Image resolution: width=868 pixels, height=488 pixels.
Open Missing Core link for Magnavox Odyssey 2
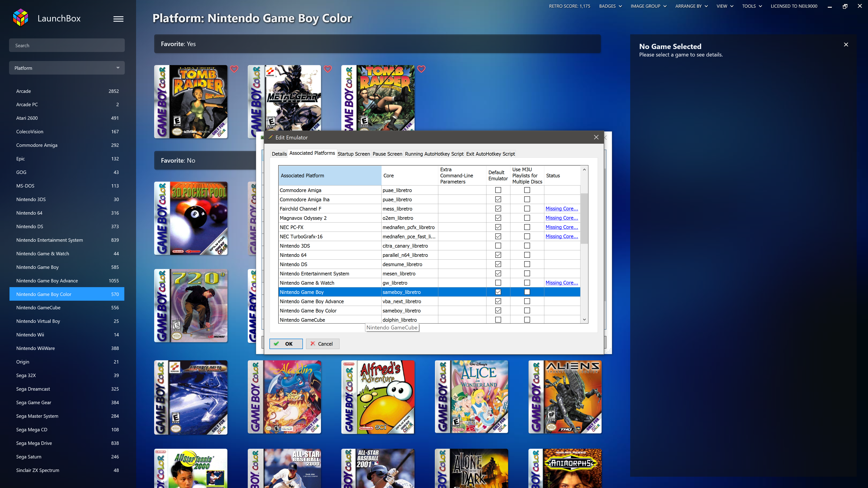coord(562,218)
